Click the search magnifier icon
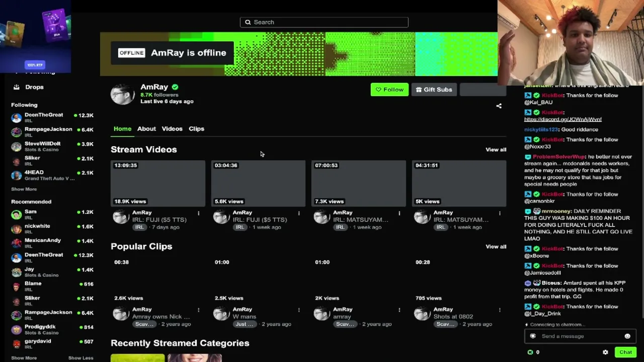 [248, 22]
